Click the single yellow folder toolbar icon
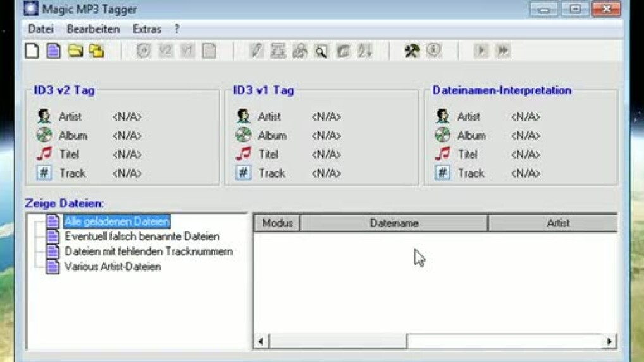Viewport: 644px width, 362px height. (x=75, y=51)
